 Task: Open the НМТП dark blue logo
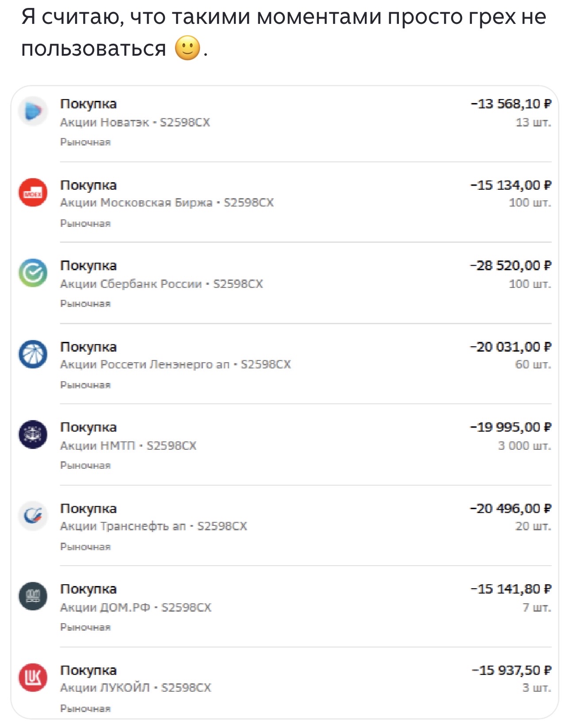click(x=33, y=434)
